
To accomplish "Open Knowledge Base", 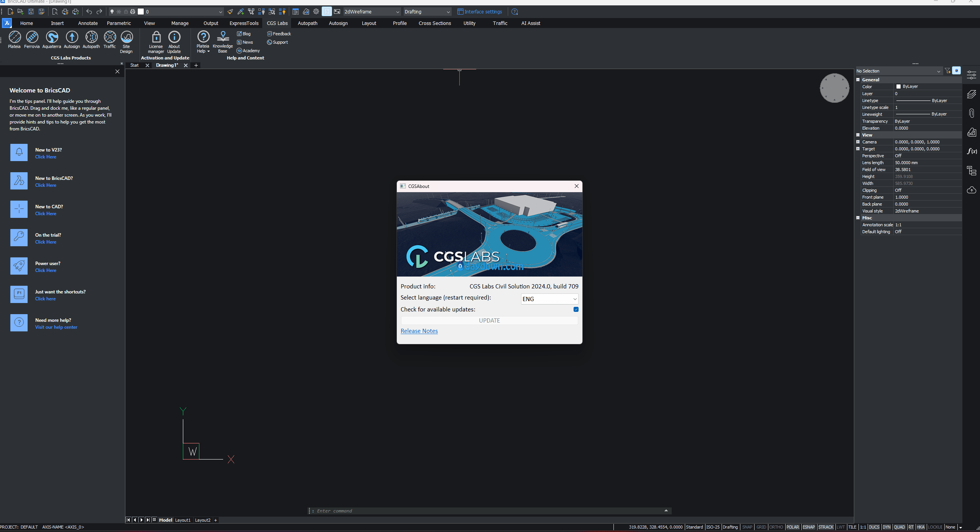I will (223, 42).
